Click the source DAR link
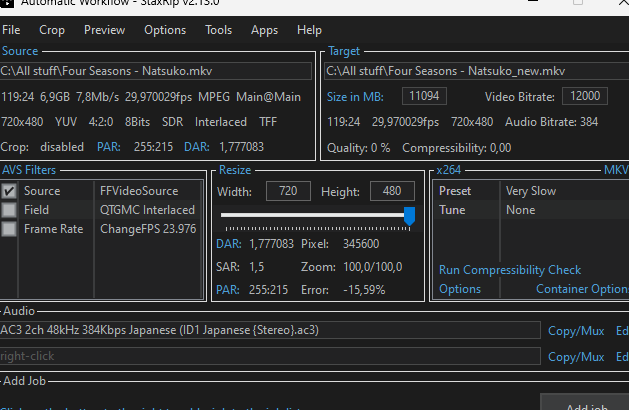 pos(197,147)
